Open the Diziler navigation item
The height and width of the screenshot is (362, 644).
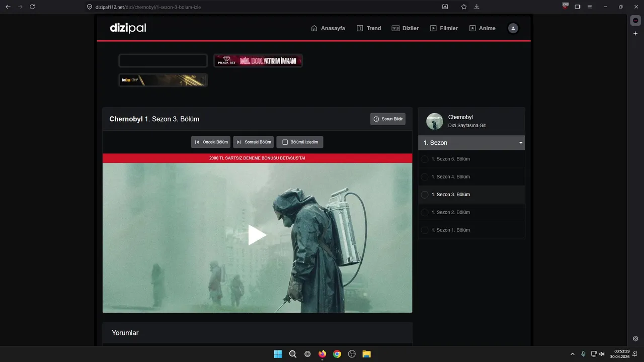(x=405, y=28)
